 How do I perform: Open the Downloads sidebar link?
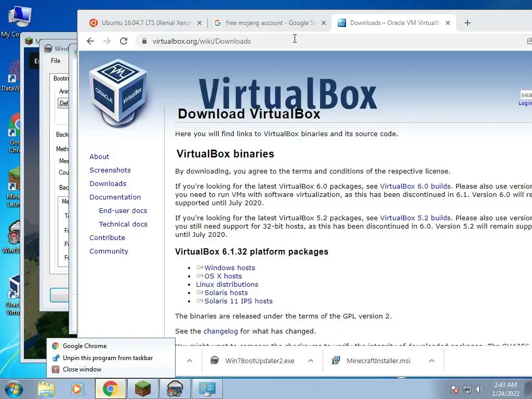pyautogui.click(x=108, y=183)
